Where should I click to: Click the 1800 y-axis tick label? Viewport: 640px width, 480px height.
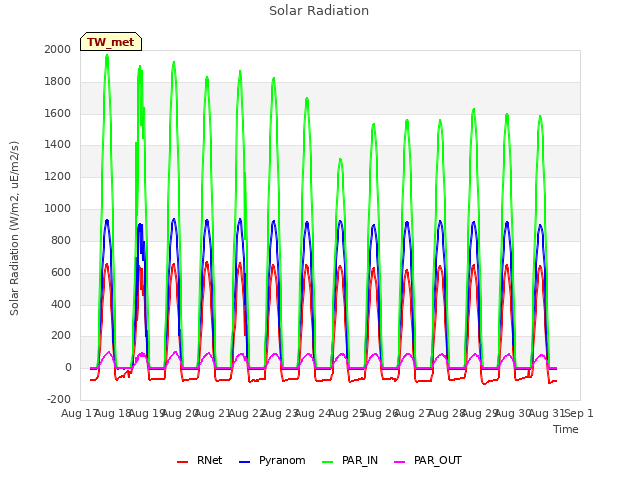click(x=58, y=81)
